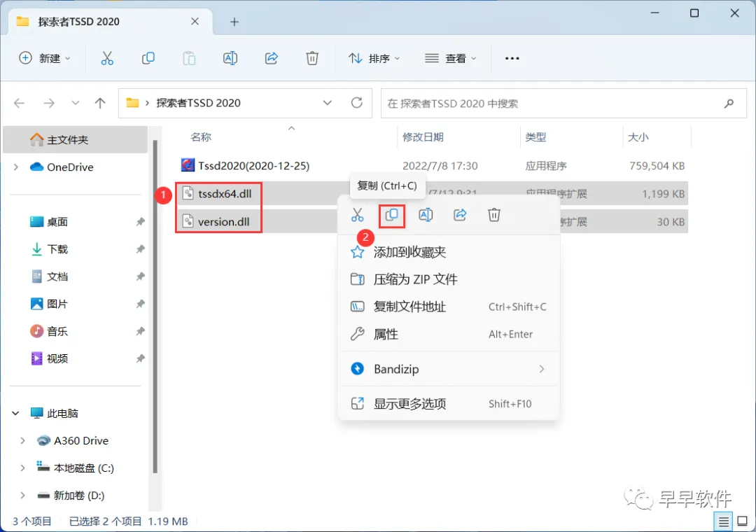Switch to large thumbnails view icon in status bar
Screen dimensions: 756x532
coord(743,521)
